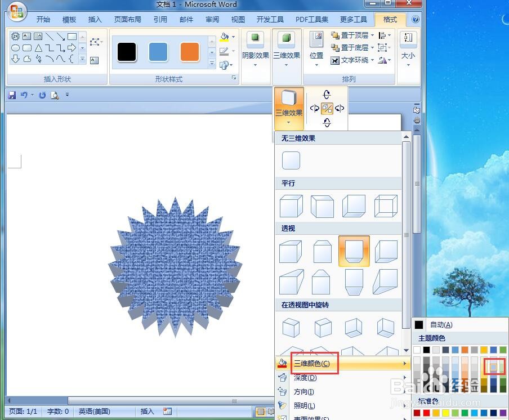Expand the shape styles gallery More arrow

[x=212, y=63]
